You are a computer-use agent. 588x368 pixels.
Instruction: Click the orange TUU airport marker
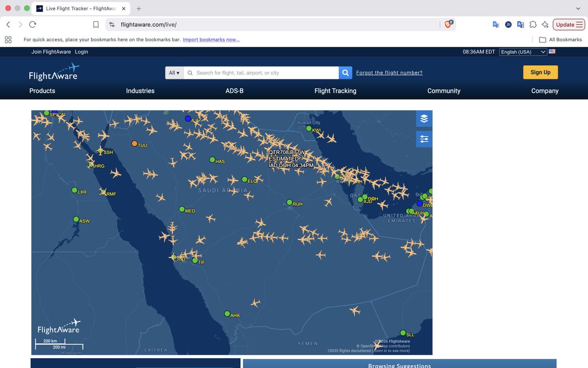coord(135,144)
